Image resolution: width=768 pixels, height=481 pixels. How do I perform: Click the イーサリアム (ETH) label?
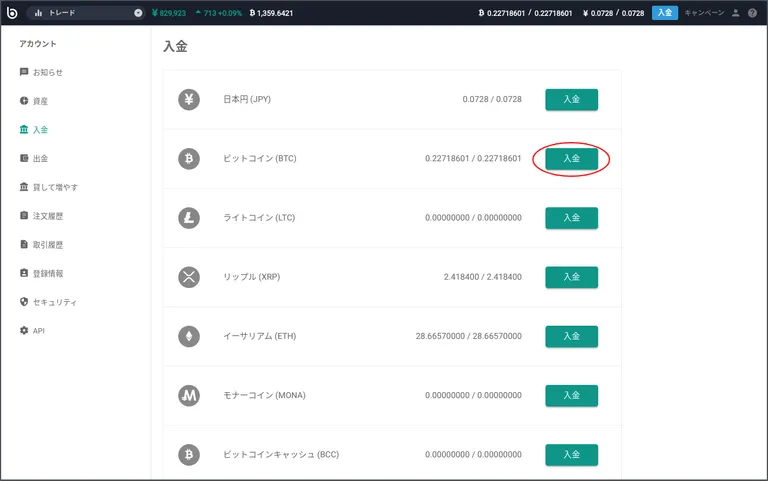click(x=260, y=337)
